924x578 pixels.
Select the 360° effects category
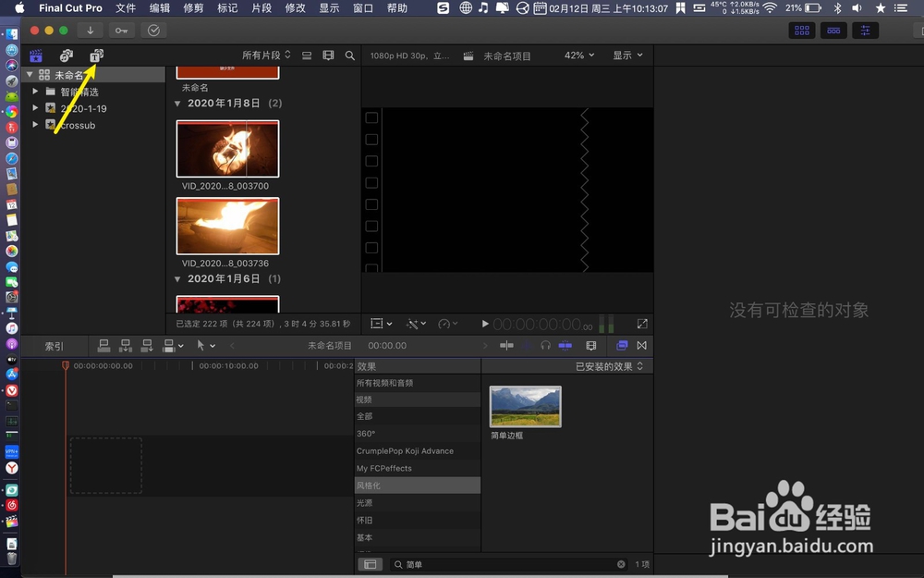click(x=418, y=434)
